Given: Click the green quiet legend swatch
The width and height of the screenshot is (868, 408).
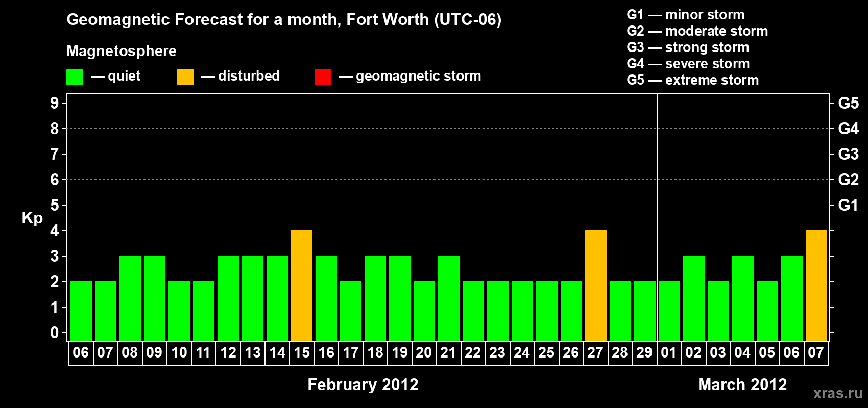Looking at the screenshot, I should tap(75, 77).
